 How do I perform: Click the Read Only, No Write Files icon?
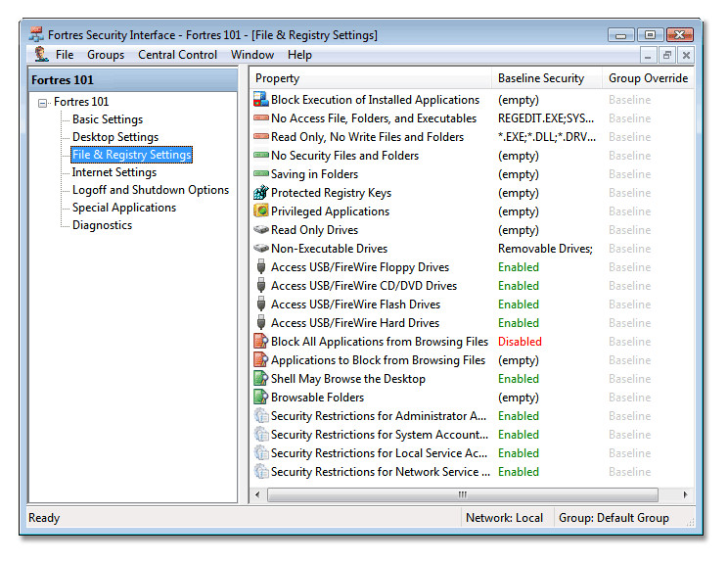[261, 136]
